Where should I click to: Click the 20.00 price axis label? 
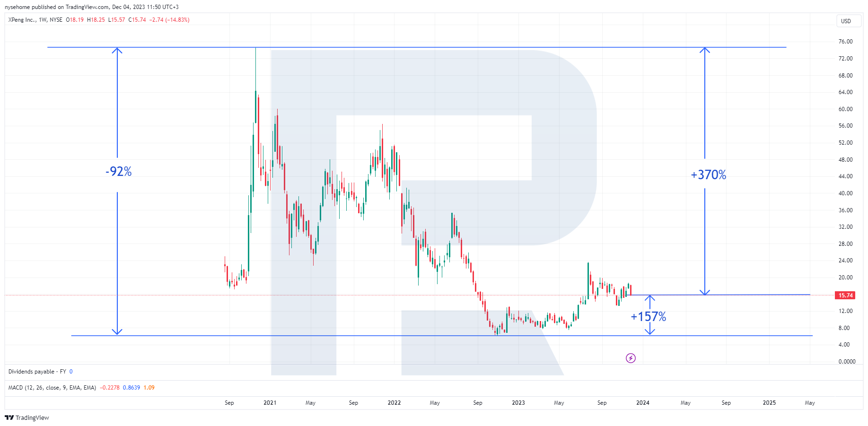(x=845, y=278)
